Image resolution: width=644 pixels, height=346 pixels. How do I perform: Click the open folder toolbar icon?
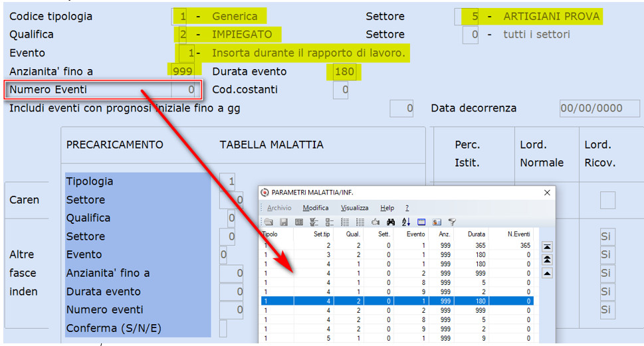click(268, 222)
